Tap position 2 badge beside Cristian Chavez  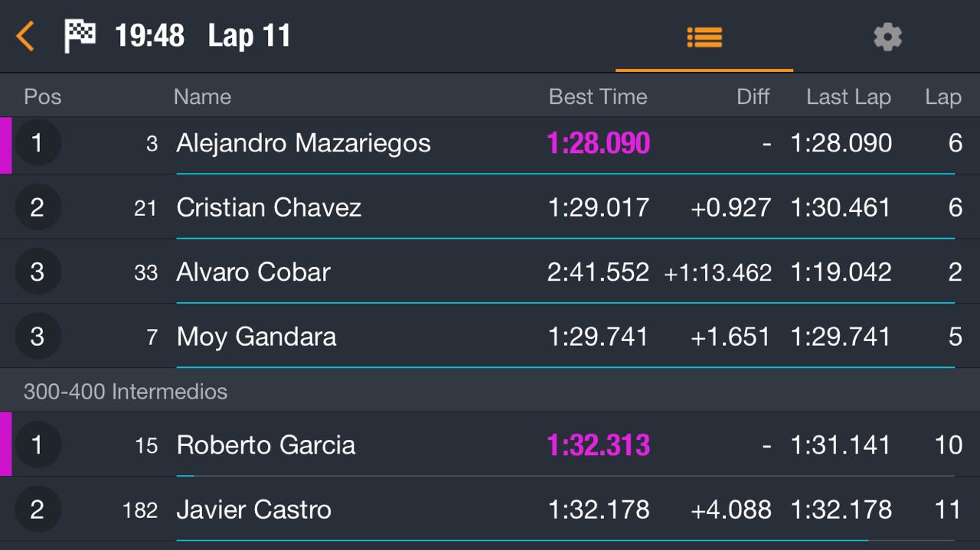38,207
